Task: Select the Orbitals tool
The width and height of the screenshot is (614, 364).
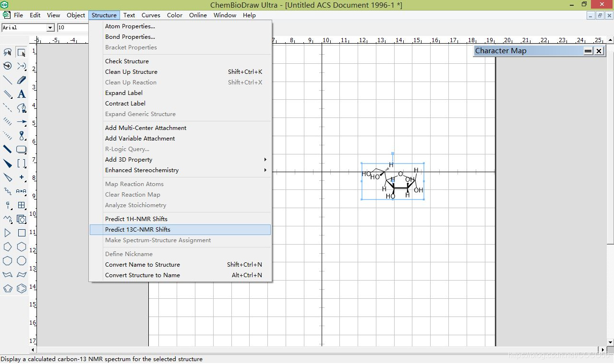Action: (22, 135)
